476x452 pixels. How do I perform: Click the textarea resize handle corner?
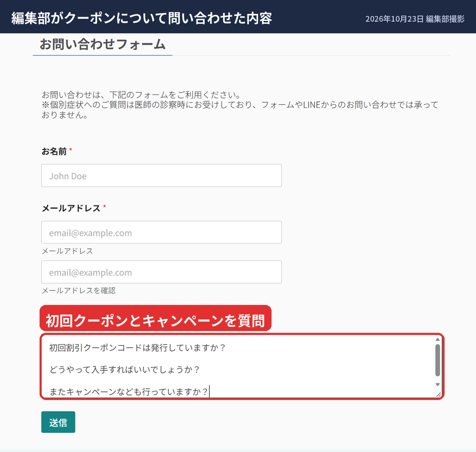point(438,395)
